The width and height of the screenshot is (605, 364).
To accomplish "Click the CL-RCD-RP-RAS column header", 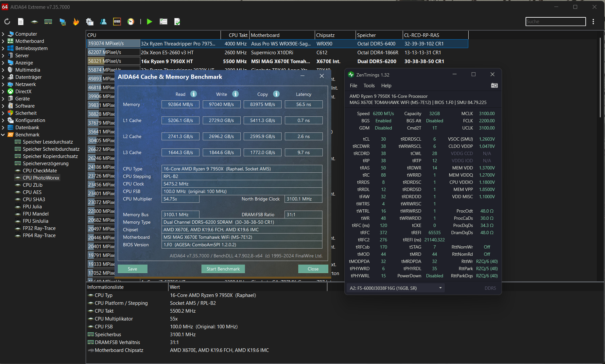I will [435, 35].
